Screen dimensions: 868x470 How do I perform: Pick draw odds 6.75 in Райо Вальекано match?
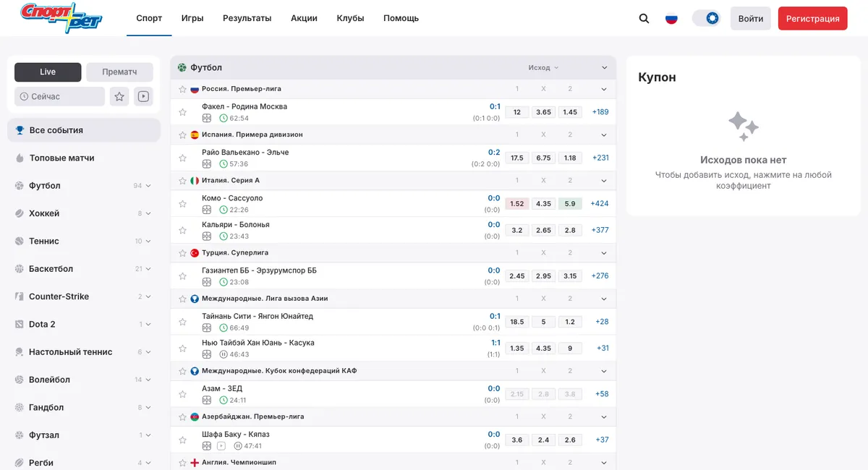point(543,158)
